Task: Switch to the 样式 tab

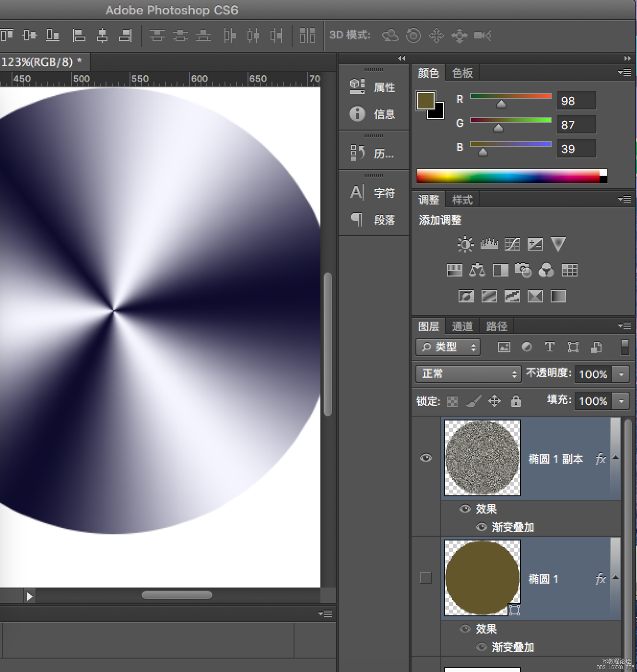Action: pyautogui.click(x=462, y=200)
